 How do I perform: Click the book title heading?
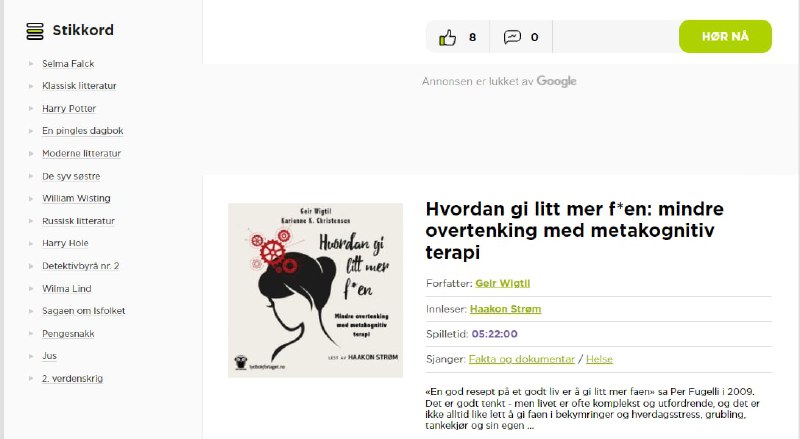pos(574,230)
